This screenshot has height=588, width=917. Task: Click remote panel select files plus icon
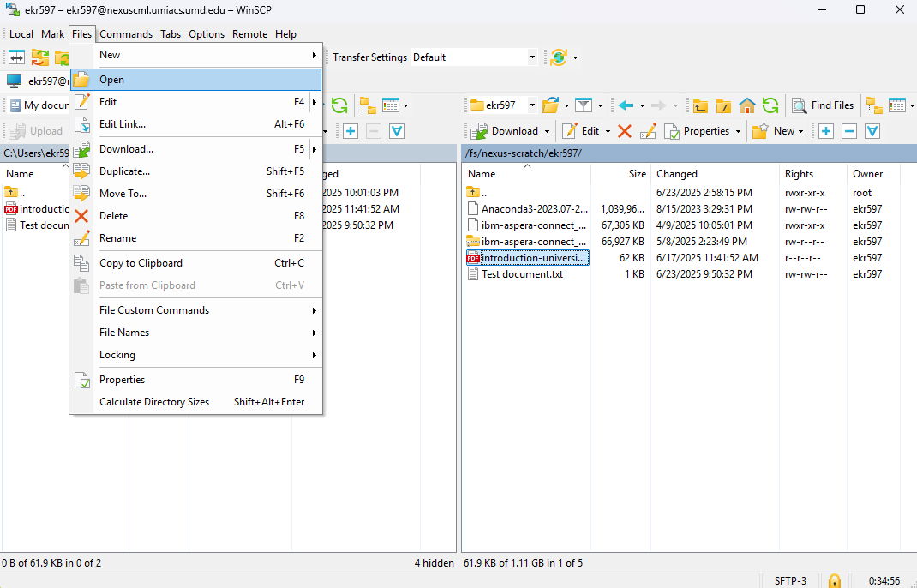[x=825, y=131]
